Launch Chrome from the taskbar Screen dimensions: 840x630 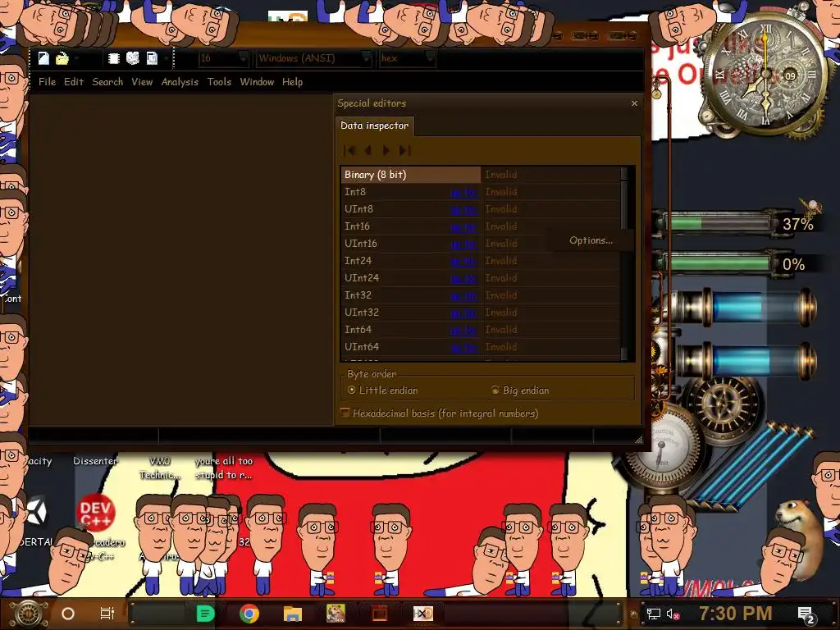(x=249, y=614)
